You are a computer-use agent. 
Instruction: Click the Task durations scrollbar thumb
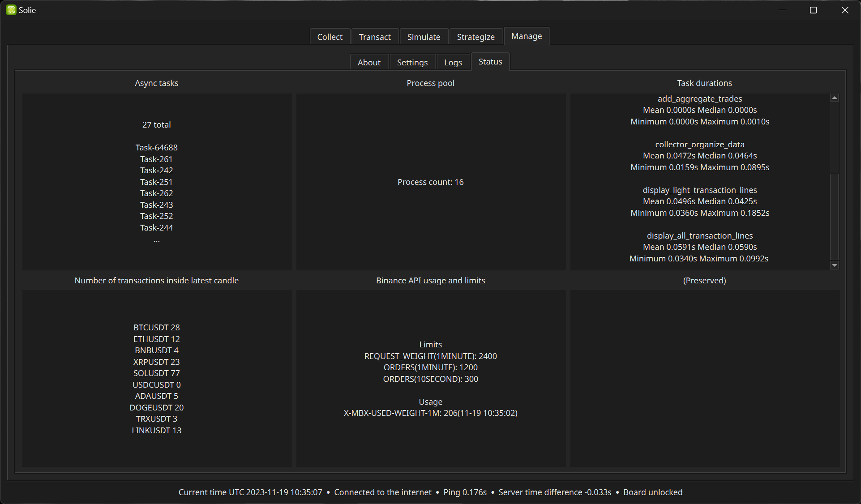click(834, 216)
